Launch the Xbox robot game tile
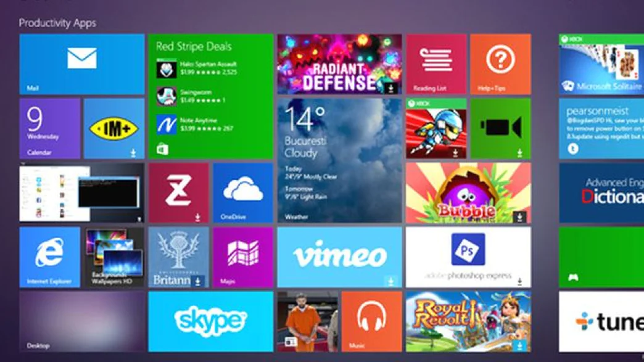This screenshot has width=644, height=362. pos(436,128)
